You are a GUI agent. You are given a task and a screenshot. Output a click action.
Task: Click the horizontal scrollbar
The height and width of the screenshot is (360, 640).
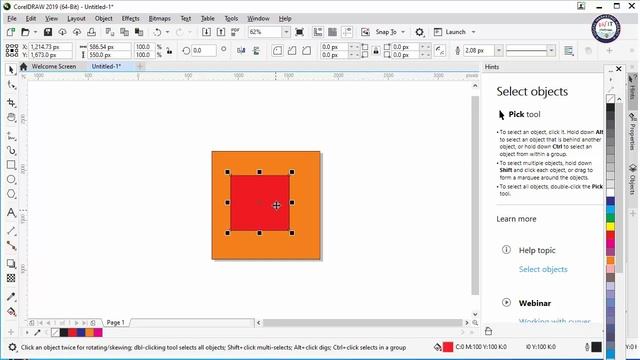point(362,322)
